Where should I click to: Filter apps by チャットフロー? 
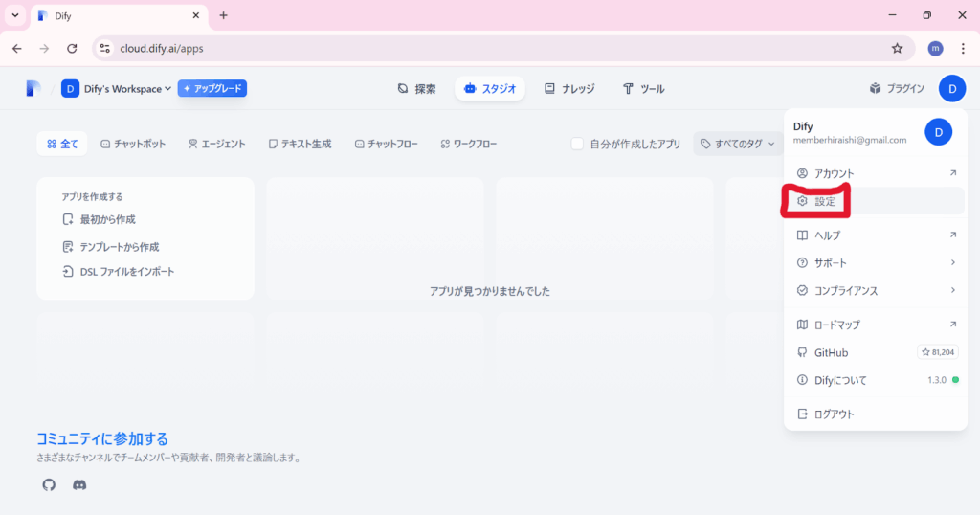tap(387, 144)
